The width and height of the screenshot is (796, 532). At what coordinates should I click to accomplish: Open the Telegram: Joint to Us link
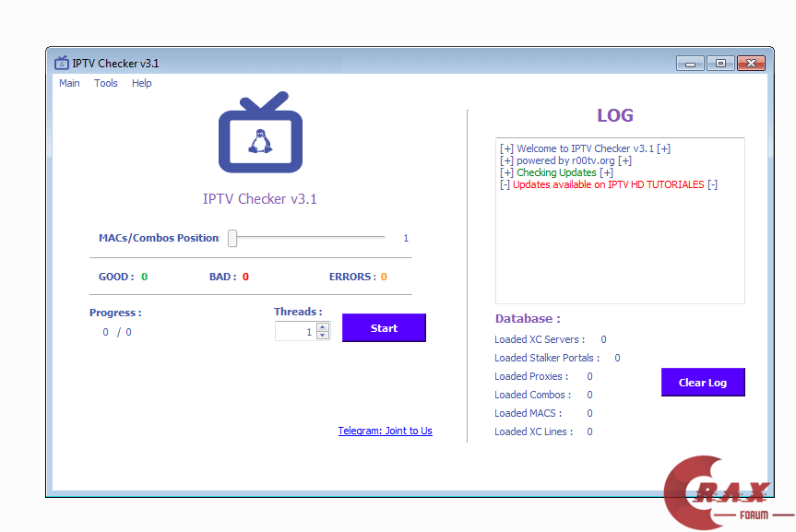(386, 431)
